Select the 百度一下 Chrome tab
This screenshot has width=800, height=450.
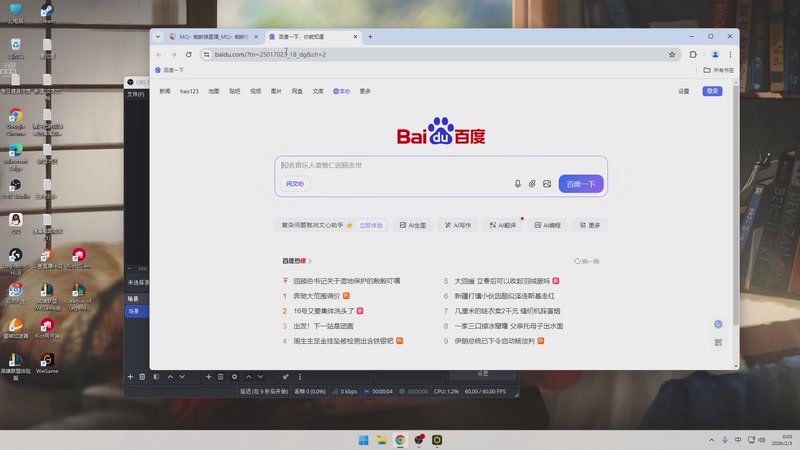tap(313, 37)
